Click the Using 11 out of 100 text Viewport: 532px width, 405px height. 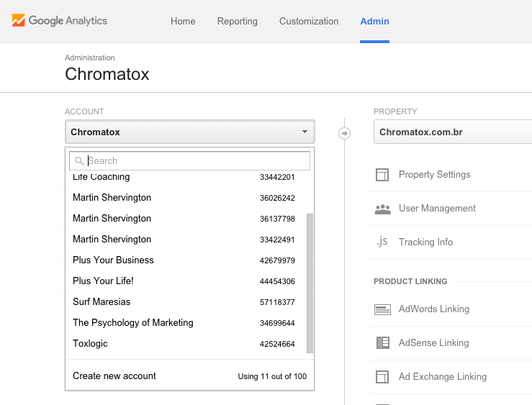pos(272,376)
